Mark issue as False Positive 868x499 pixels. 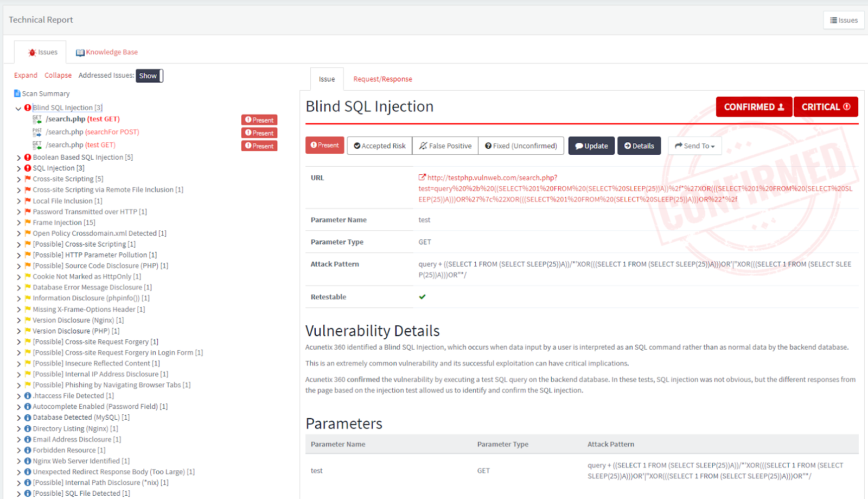[445, 146]
